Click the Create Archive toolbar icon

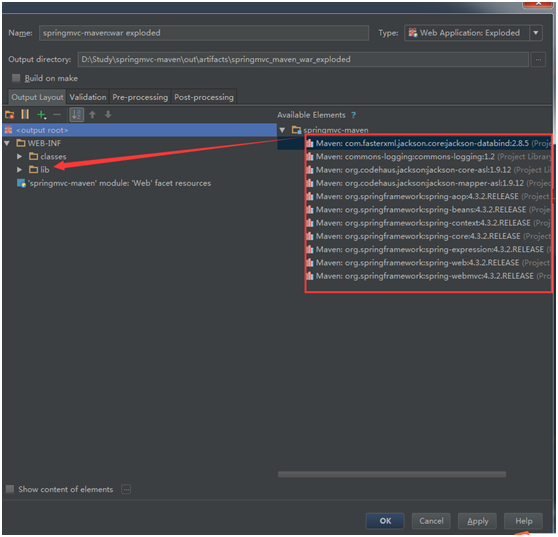coord(25,115)
